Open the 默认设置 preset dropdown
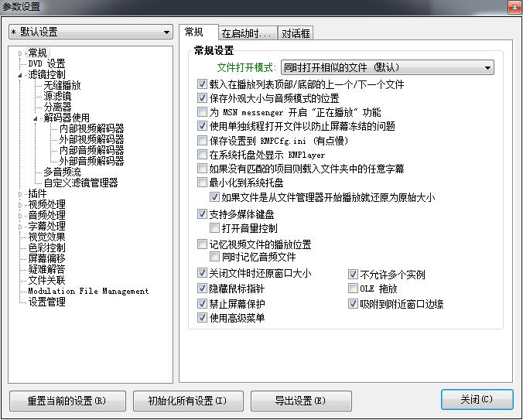The width and height of the screenshot is (523, 420). 91,32
